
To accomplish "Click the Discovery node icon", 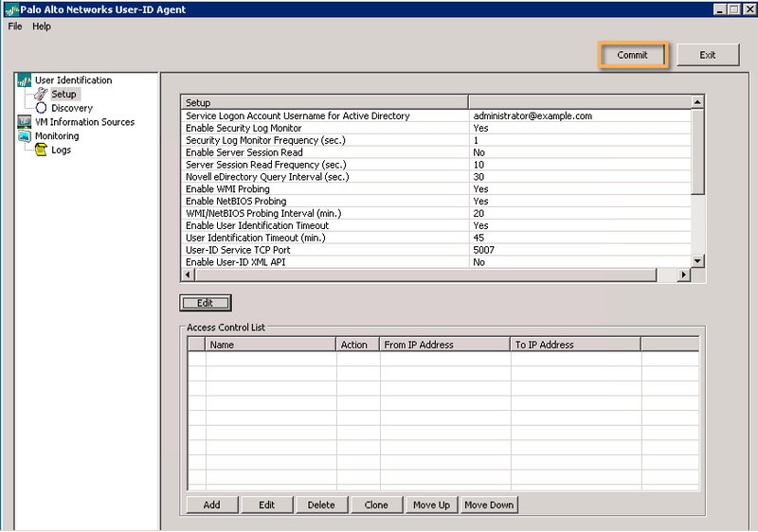I will 41,108.
